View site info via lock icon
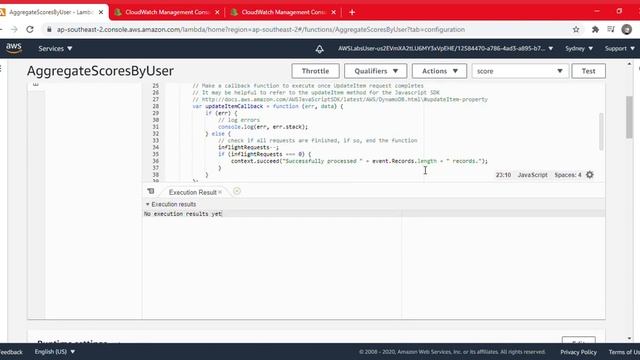Image resolution: width=640 pixels, height=360 pixels. 49,29
